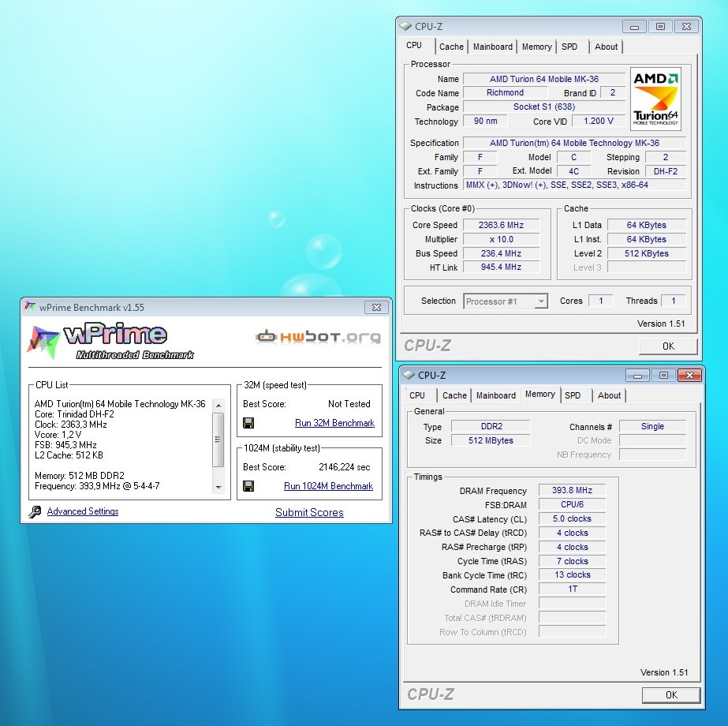Click the bottom CPU-Z window title icon
This screenshot has height=726, width=728.
click(409, 375)
